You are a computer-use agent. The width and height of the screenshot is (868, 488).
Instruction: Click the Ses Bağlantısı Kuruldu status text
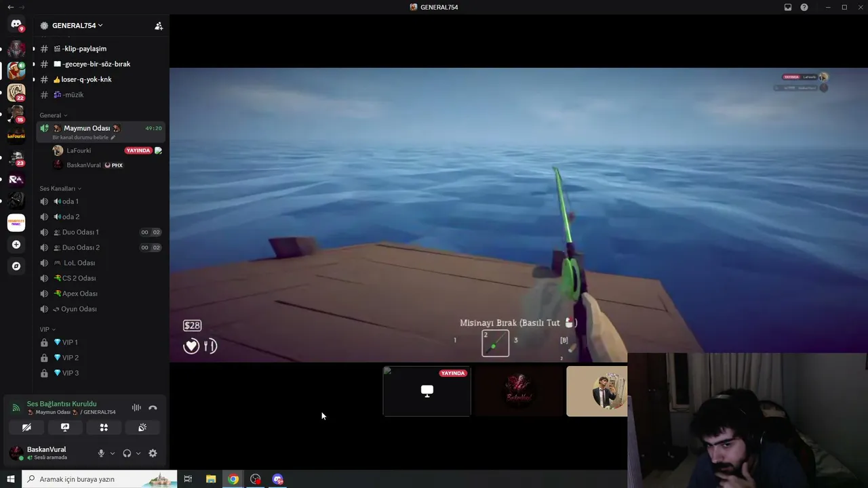62,404
